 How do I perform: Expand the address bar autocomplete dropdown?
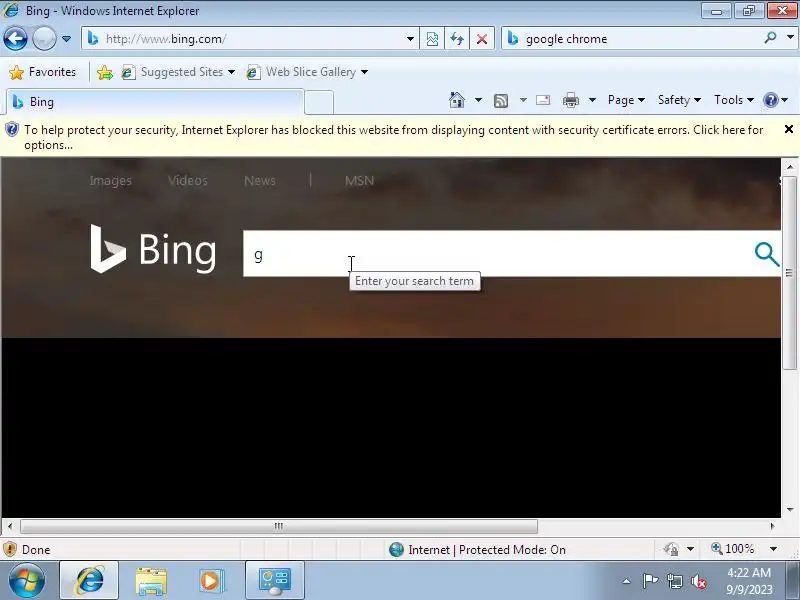tap(410, 39)
